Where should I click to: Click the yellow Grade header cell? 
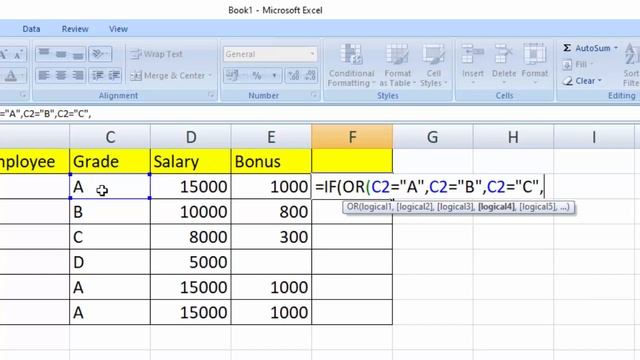tap(110, 162)
